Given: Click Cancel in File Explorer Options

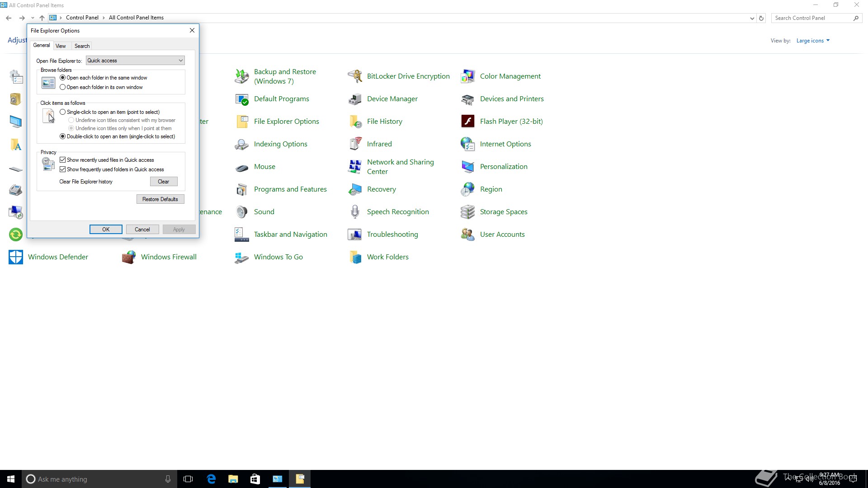Looking at the screenshot, I should tap(142, 230).
